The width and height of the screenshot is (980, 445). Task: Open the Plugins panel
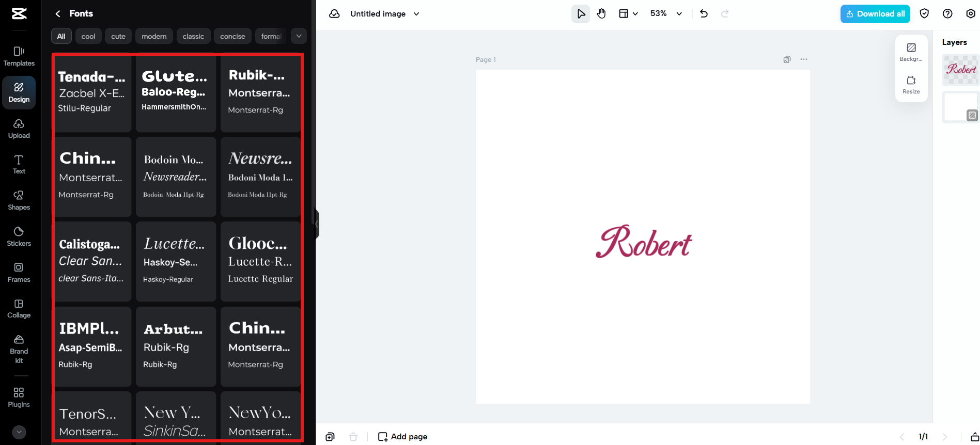(19, 398)
